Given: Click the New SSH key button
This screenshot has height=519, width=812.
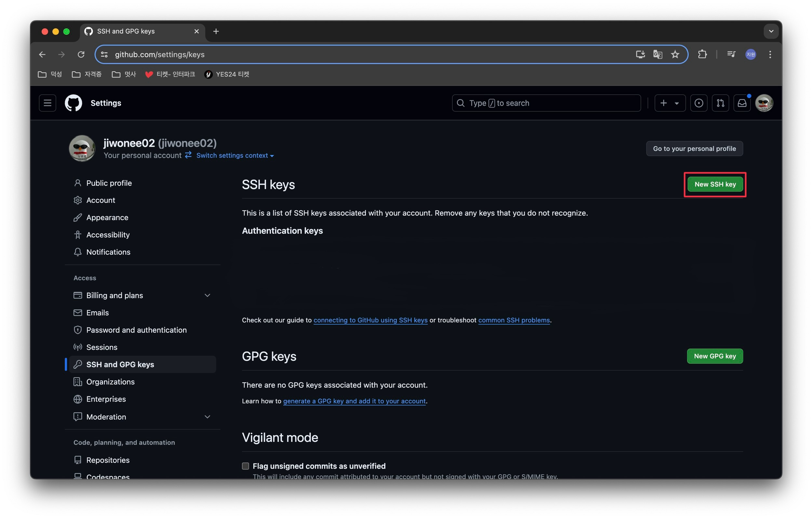Looking at the screenshot, I should coord(715,184).
